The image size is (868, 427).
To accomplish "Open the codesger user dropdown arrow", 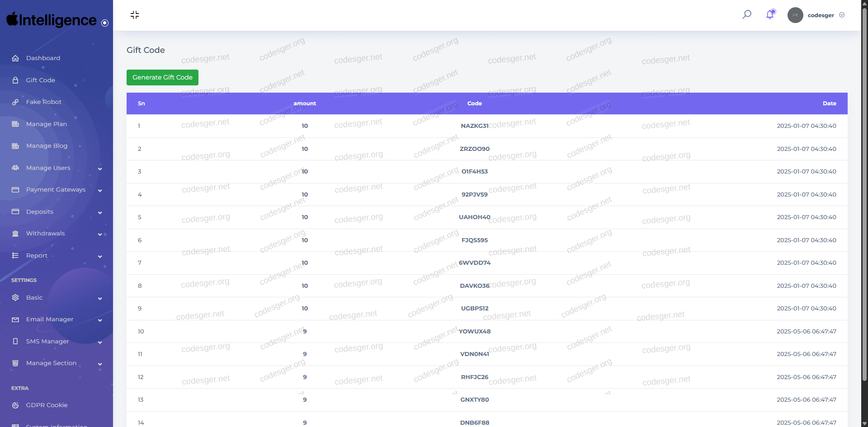I will click(842, 15).
